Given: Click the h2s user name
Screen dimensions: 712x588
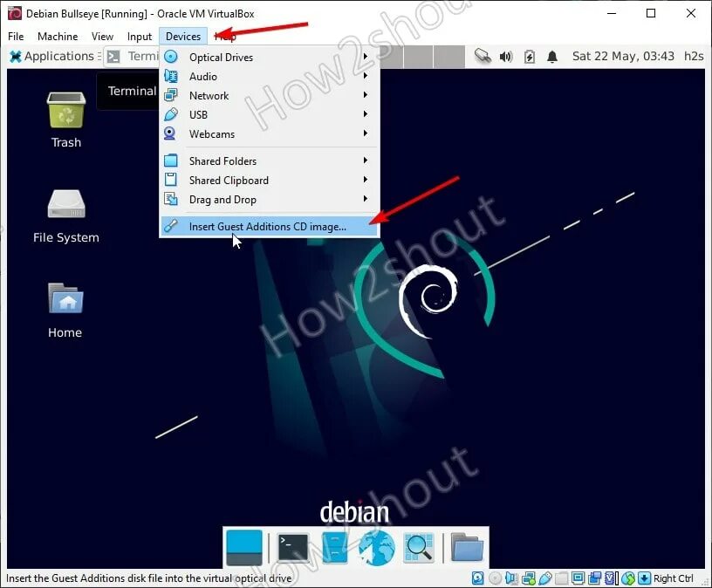Looking at the screenshot, I should pos(694,57).
